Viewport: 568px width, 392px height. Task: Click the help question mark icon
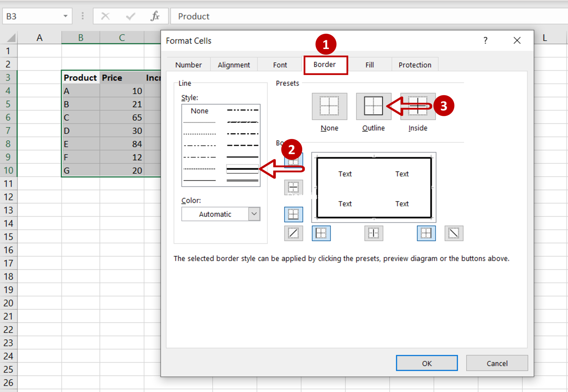[485, 40]
